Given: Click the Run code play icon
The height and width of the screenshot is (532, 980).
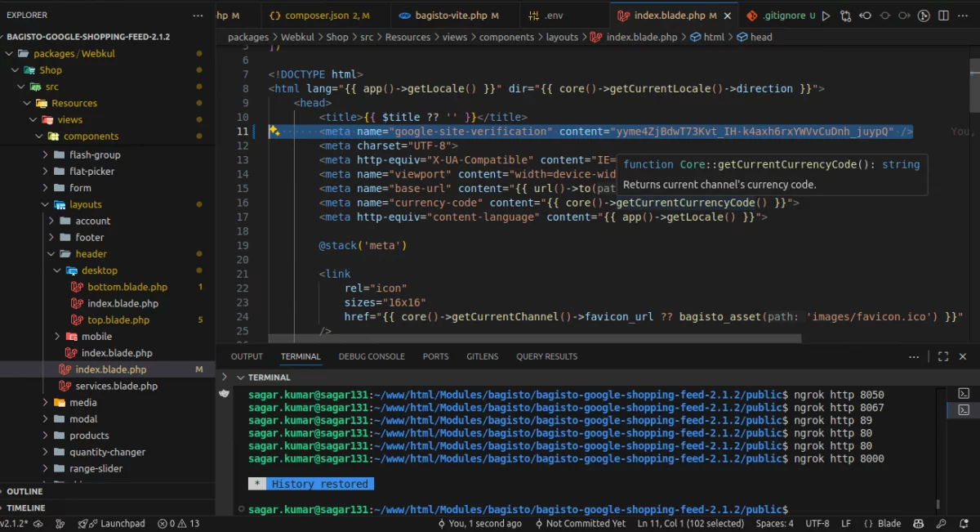Looking at the screenshot, I should tap(826, 16).
